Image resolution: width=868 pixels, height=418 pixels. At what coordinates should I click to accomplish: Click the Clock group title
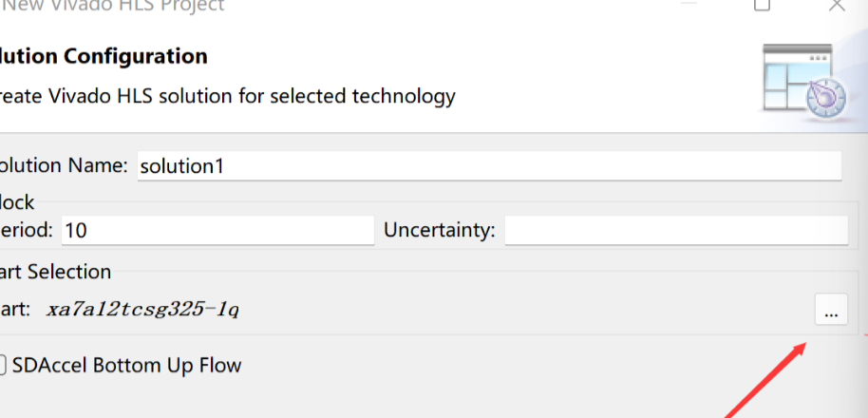[17, 202]
